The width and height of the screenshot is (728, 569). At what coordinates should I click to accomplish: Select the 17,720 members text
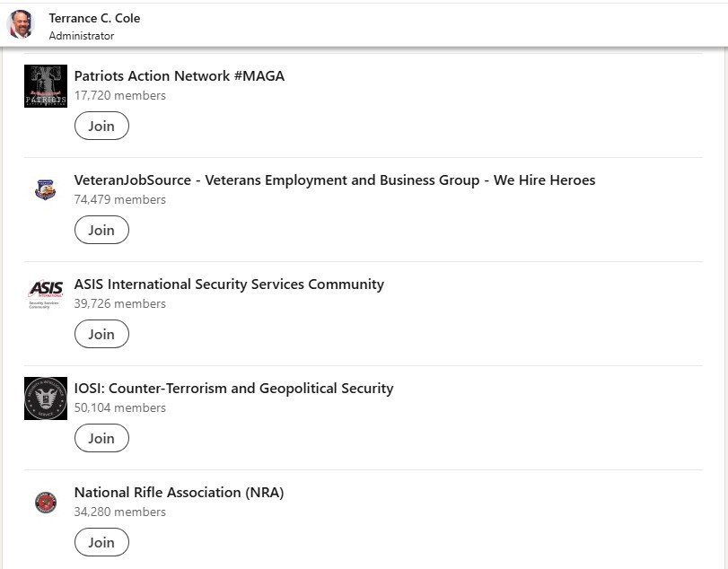point(119,96)
